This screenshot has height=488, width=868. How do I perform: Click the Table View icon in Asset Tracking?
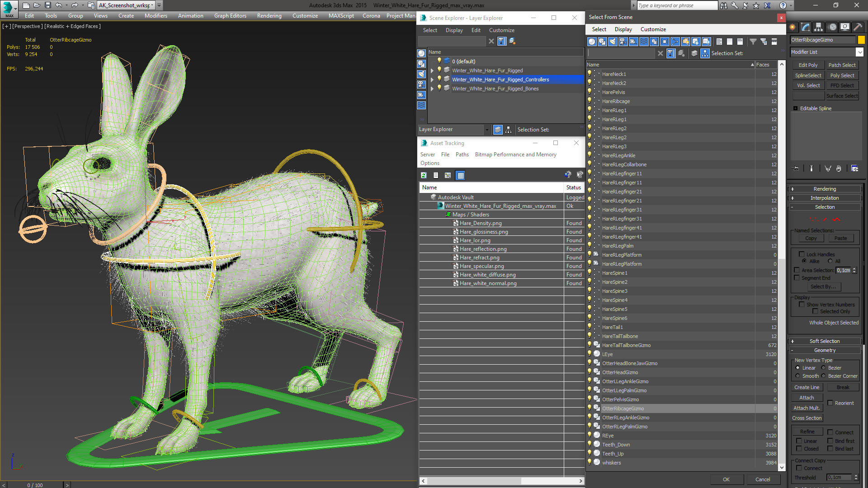click(x=460, y=175)
